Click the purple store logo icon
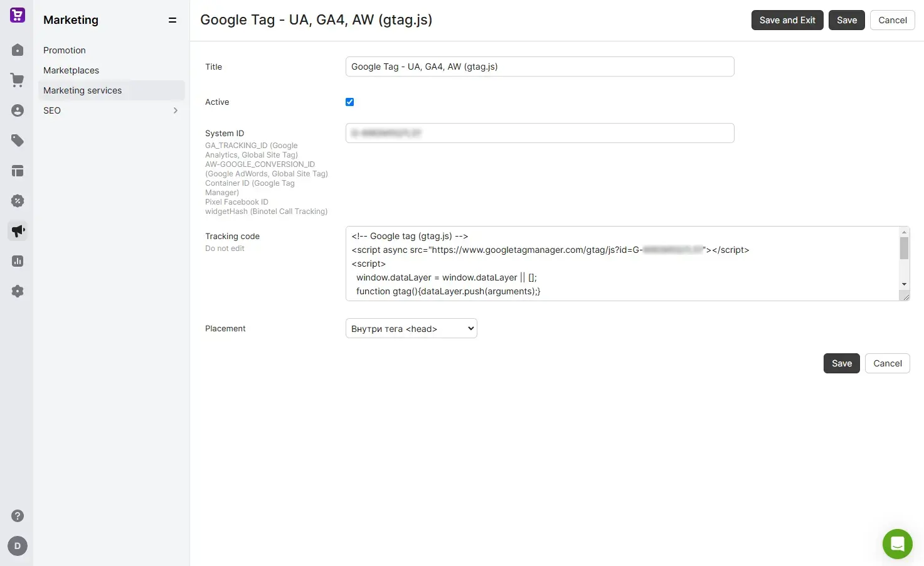This screenshot has height=566, width=924. (18, 15)
